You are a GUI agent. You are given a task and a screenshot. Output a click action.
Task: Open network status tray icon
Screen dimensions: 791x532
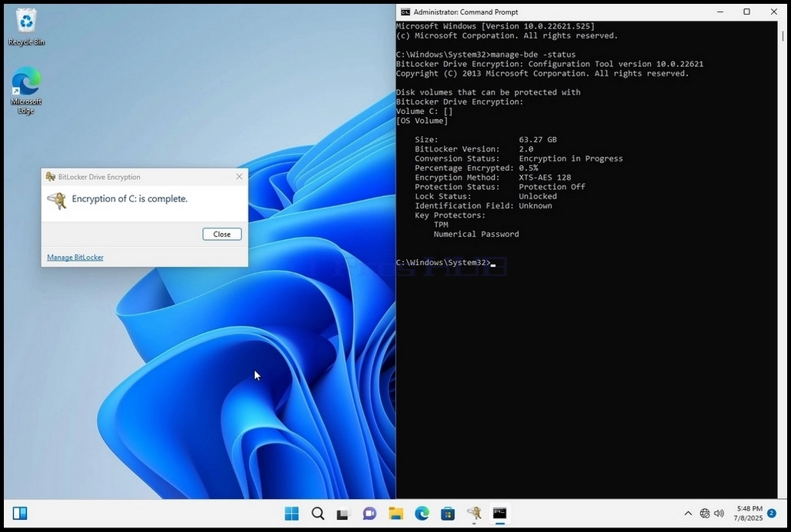click(x=705, y=514)
